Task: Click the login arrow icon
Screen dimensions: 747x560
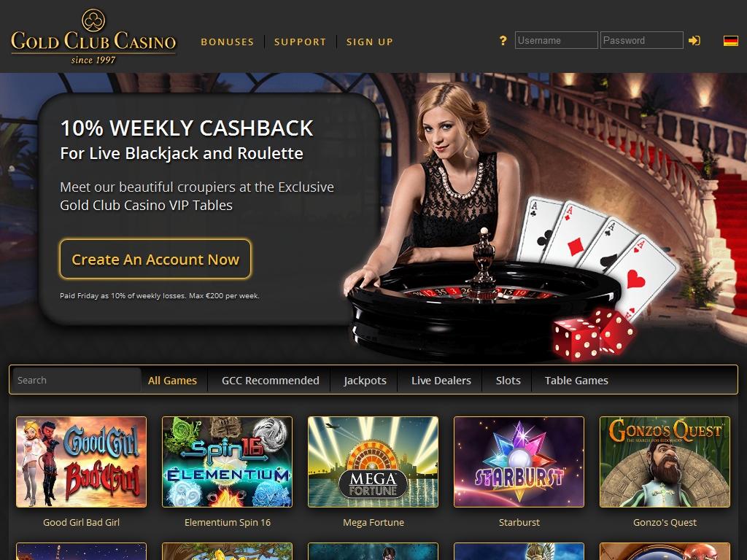Action: click(694, 41)
